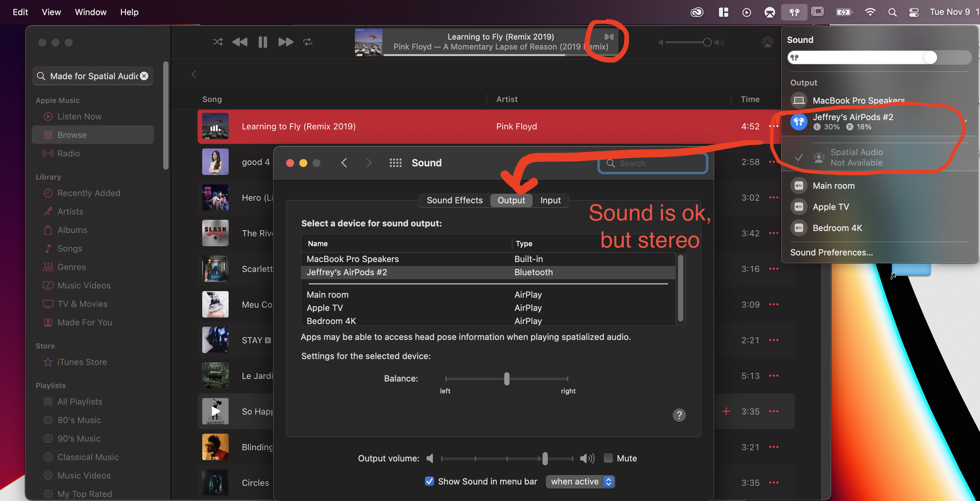Image resolution: width=980 pixels, height=501 pixels.
Task: Skip to next track
Action: (285, 42)
